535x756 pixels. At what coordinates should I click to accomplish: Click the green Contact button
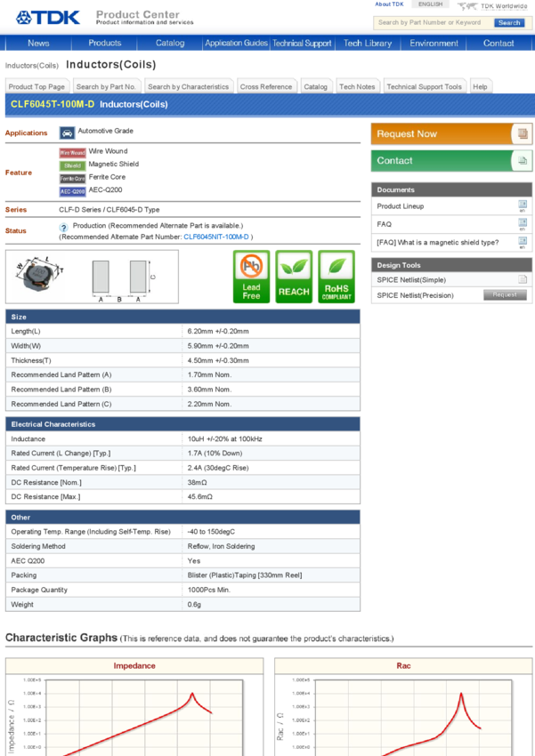click(x=451, y=161)
